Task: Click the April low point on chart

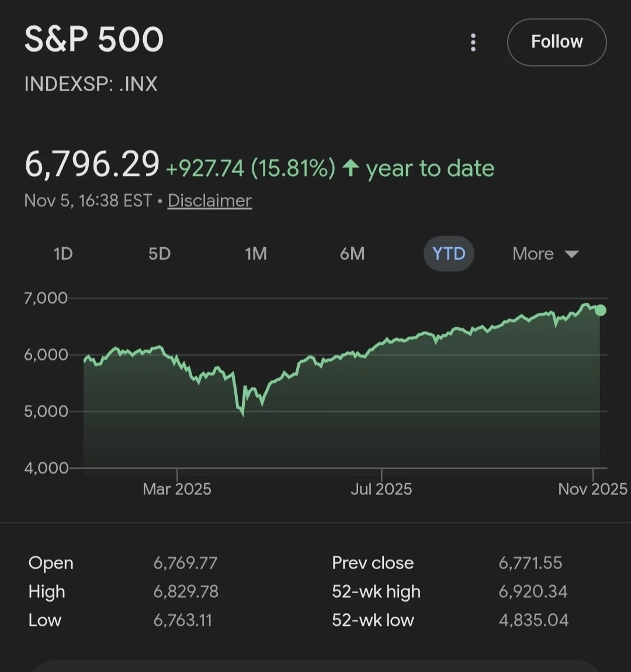Action: (x=243, y=414)
